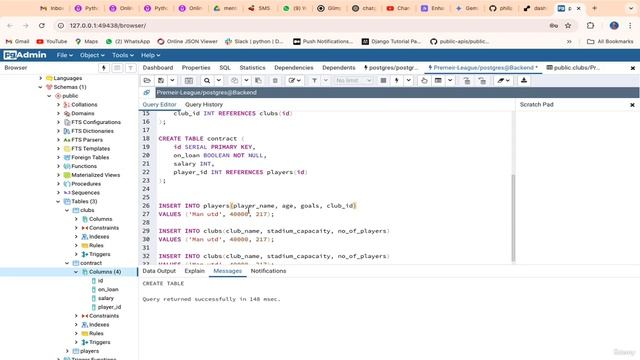Click the Filter funnel icon in query toolbar
This screenshot has width=640, height=360.
coord(314,80)
